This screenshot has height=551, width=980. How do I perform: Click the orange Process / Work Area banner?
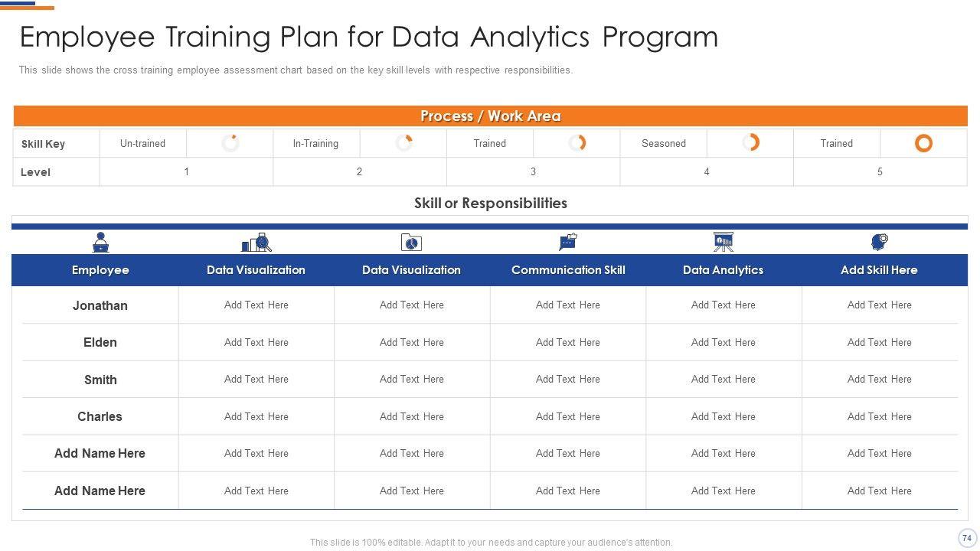pyautogui.click(x=490, y=116)
